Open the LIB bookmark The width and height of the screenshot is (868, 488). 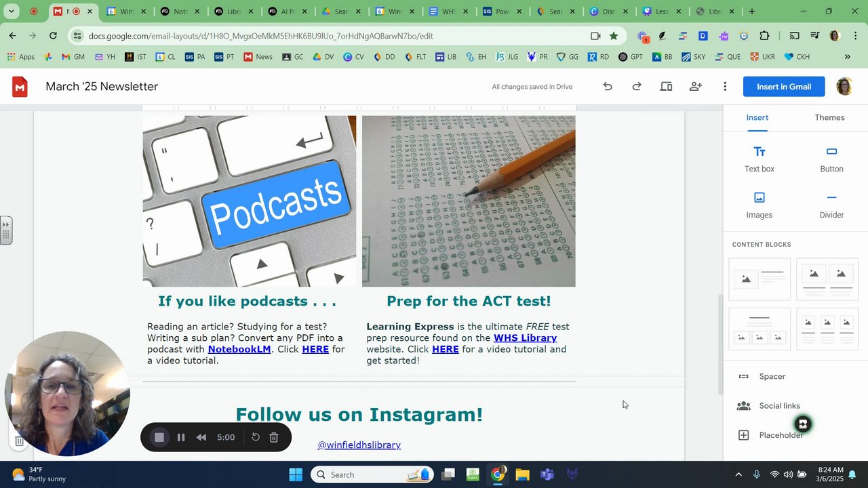[446, 57]
